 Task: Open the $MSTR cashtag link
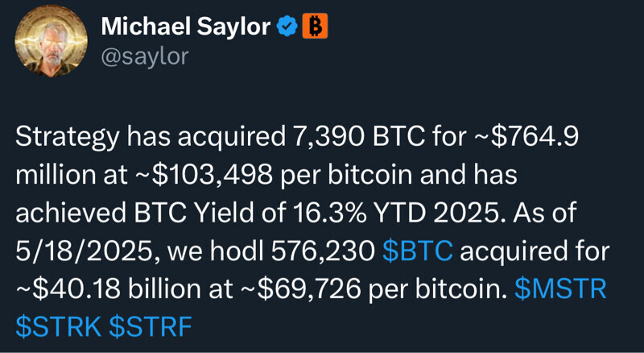[x=559, y=289]
